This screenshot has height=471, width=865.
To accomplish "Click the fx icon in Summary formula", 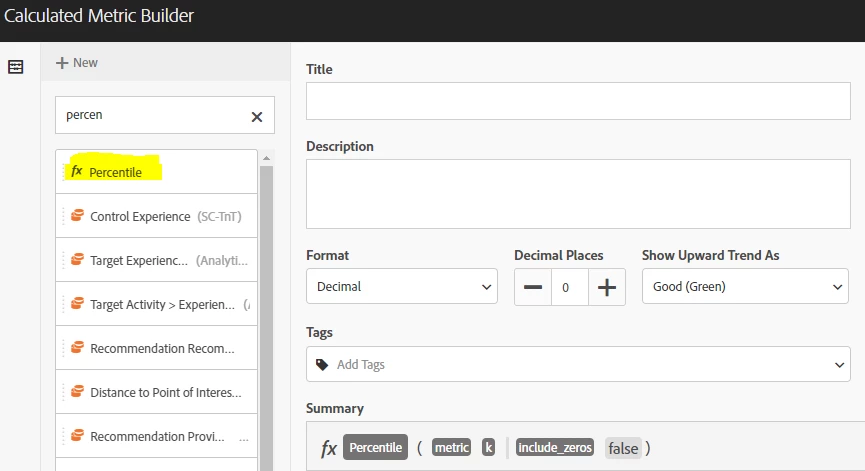I will tap(329, 448).
